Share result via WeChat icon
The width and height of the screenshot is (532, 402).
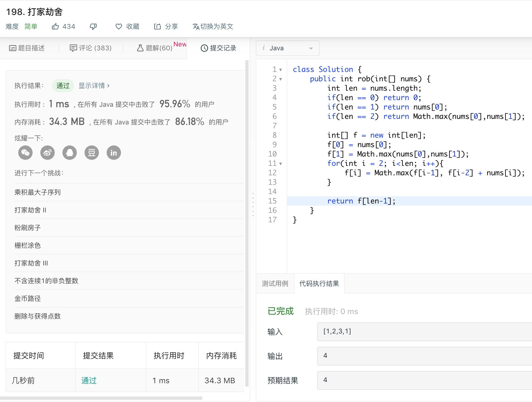(x=25, y=153)
